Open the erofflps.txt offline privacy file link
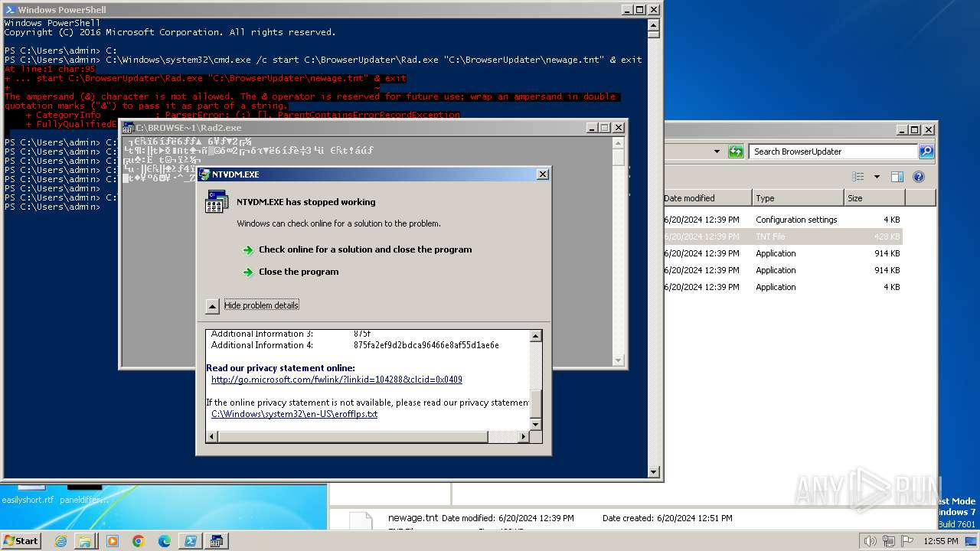Viewport: 980px width, 551px height. tap(294, 414)
